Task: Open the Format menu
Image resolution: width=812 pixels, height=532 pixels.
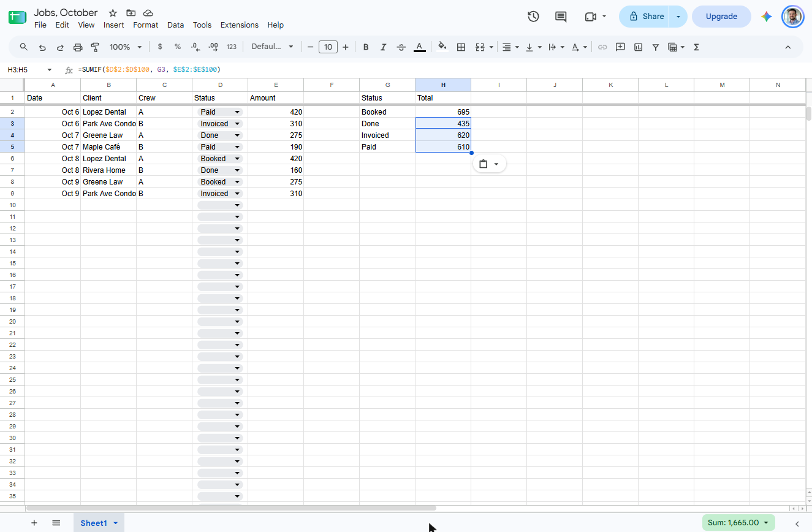Action: point(146,25)
